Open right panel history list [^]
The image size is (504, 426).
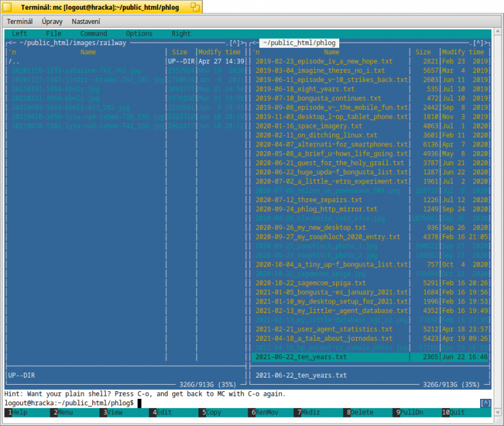tap(479, 43)
